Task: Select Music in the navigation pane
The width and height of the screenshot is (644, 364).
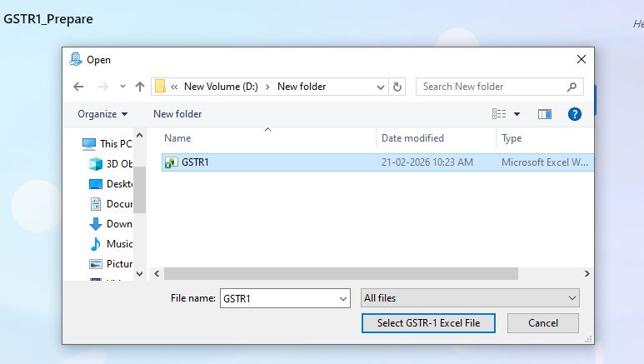Action: (118, 244)
